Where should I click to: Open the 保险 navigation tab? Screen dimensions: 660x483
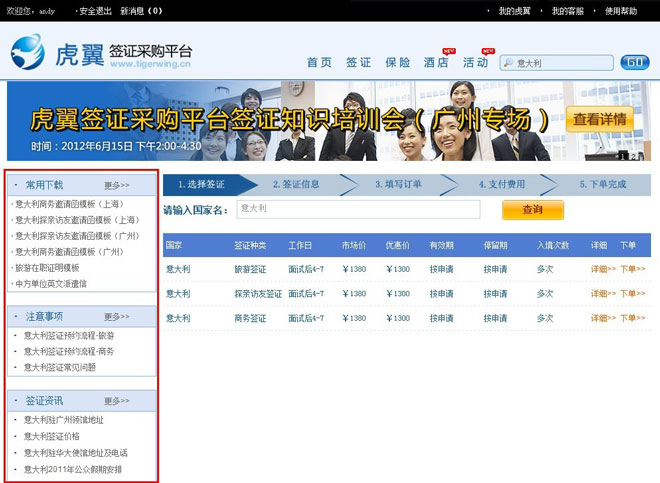[397, 62]
